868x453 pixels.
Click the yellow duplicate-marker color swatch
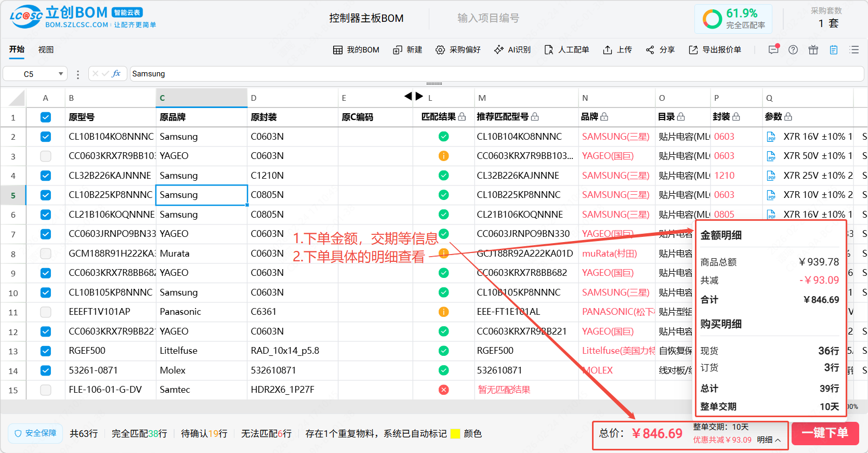[x=455, y=434]
